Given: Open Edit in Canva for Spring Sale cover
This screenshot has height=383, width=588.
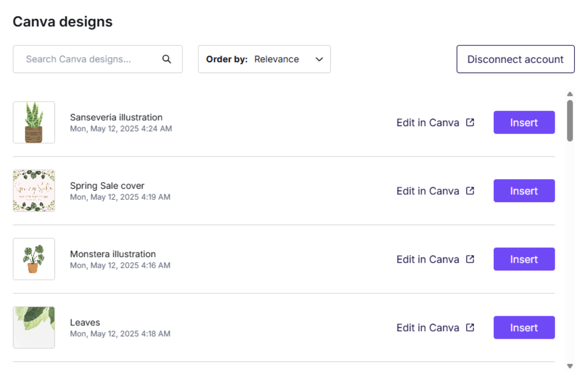Looking at the screenshot, I should (x=435, y=191).
